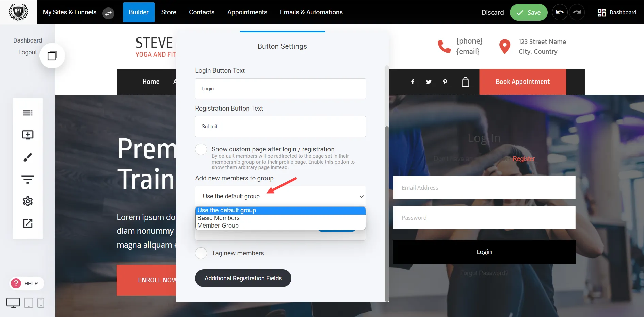The width and height of the screenshot is (644, 317).
Task: Click the redo arrow icon
Action: [x=577, y=12]
